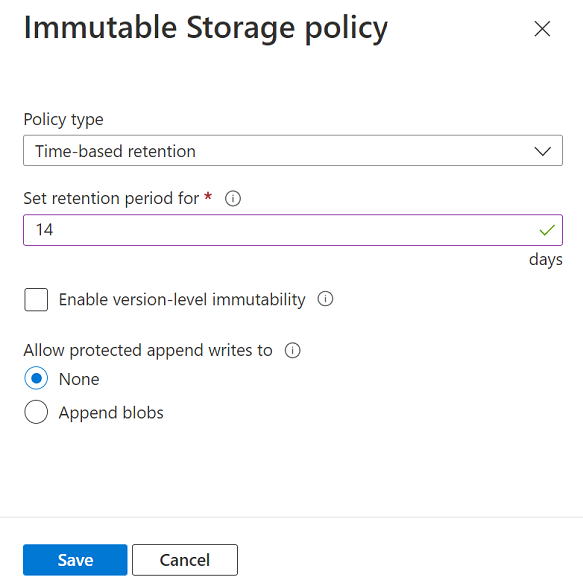Show info for protected append writes
Image resolution: width=583 pixels, height=586 pixels.
[x=292, y=351]
